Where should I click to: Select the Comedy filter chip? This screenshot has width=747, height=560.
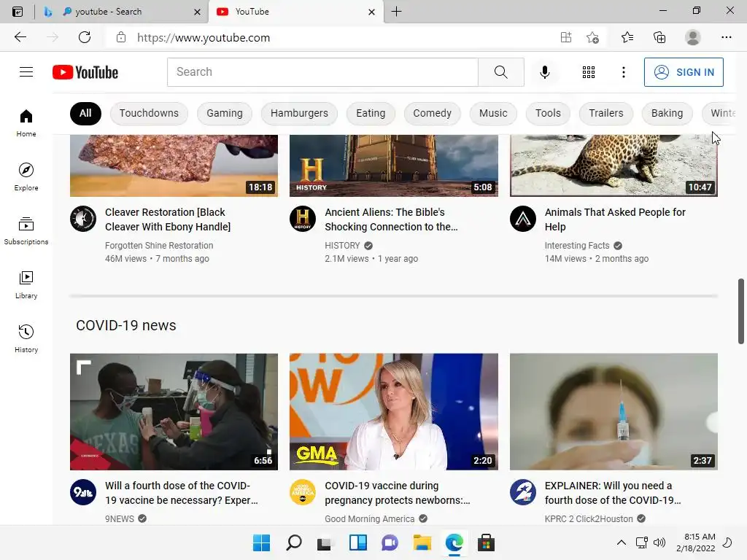pos(432,113)
